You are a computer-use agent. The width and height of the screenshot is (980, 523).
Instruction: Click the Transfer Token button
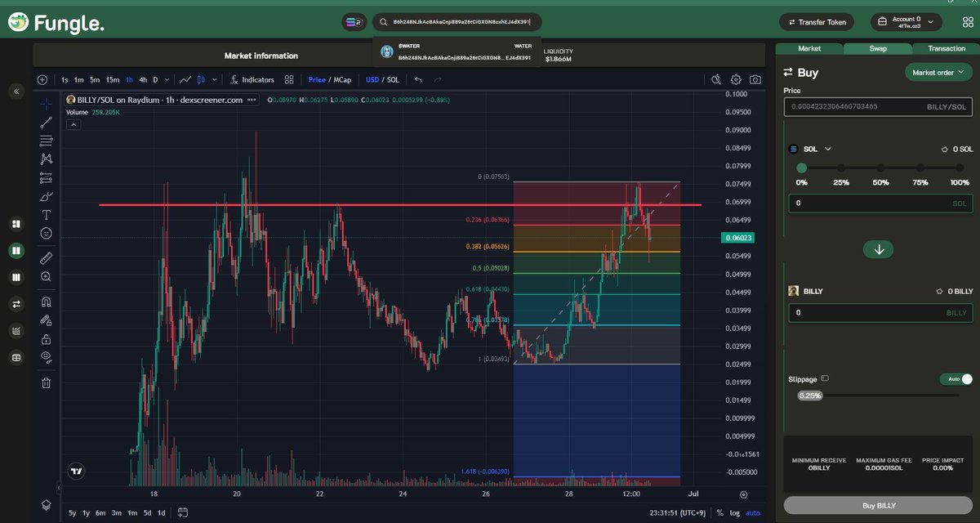click(x=817, y=22)
